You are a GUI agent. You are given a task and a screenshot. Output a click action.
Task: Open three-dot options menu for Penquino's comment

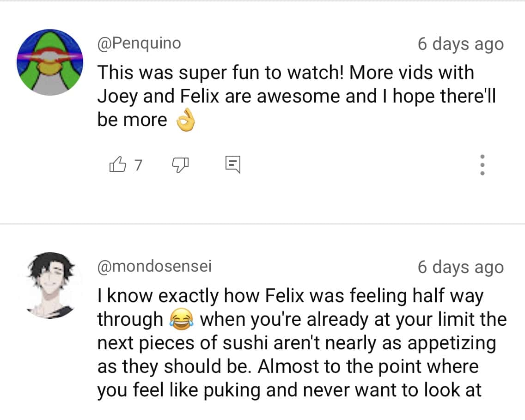pyautogui.click(x=482, y=164)
